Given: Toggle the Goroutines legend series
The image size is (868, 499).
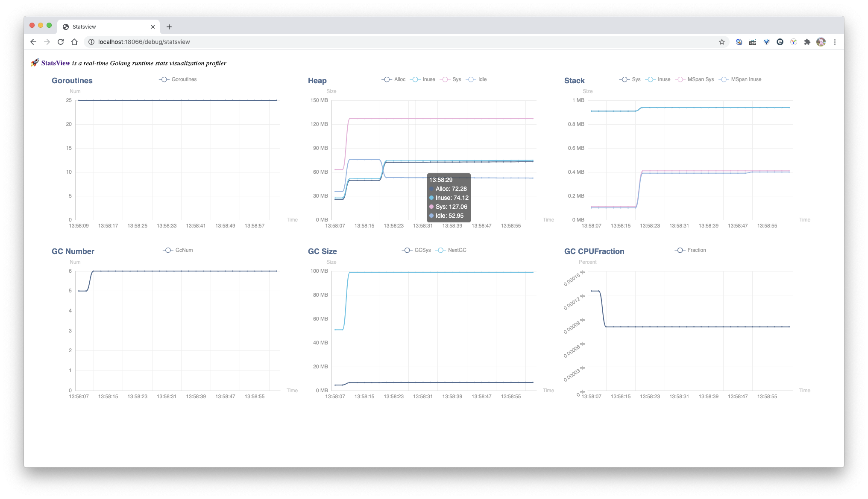Looking at the screenshot, I should click(x=178, y=79).
